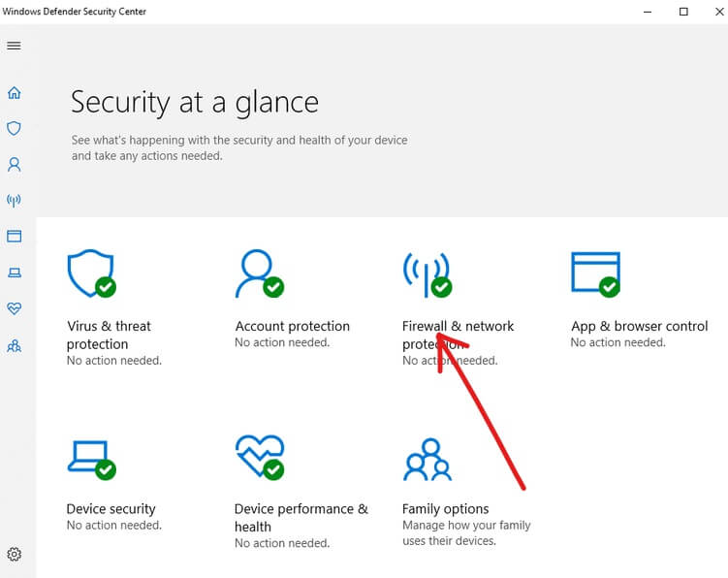Open the hamburger navigation menu
The image size is (728, 578).
[14, 46]
